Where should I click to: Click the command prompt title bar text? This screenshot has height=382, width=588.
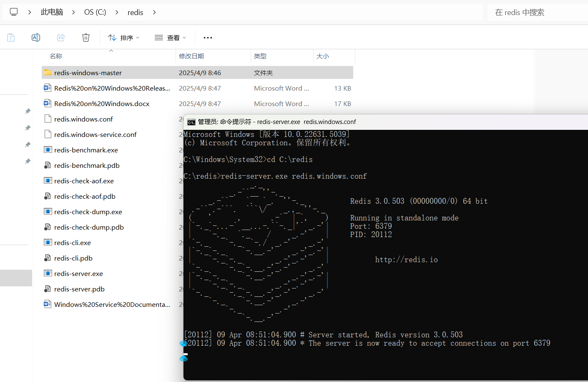click(277, 122)
